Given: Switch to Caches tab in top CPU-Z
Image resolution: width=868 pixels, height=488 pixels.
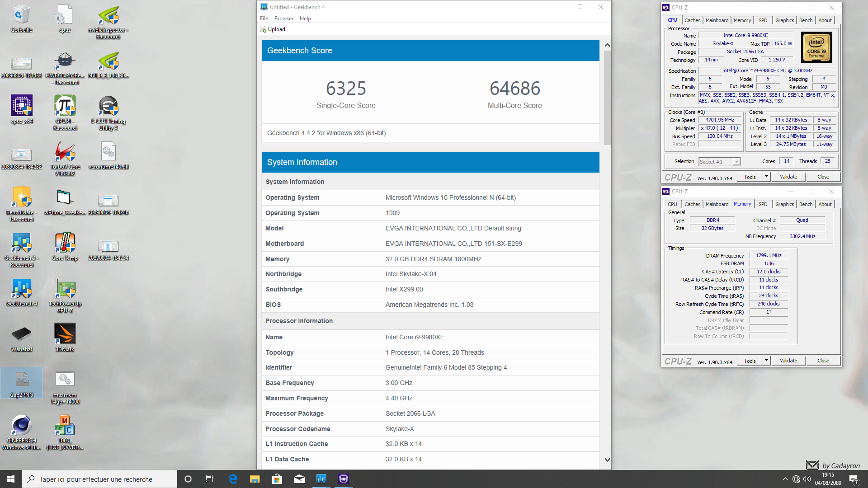Looking at the screenshot, I should pyautogui.click(x=692, y=20).
